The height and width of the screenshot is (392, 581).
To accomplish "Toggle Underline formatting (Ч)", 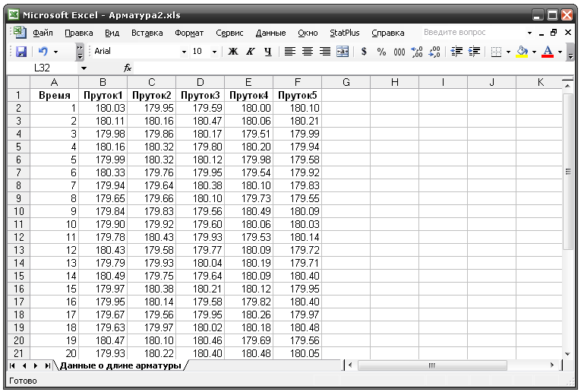I will [267, 52].
